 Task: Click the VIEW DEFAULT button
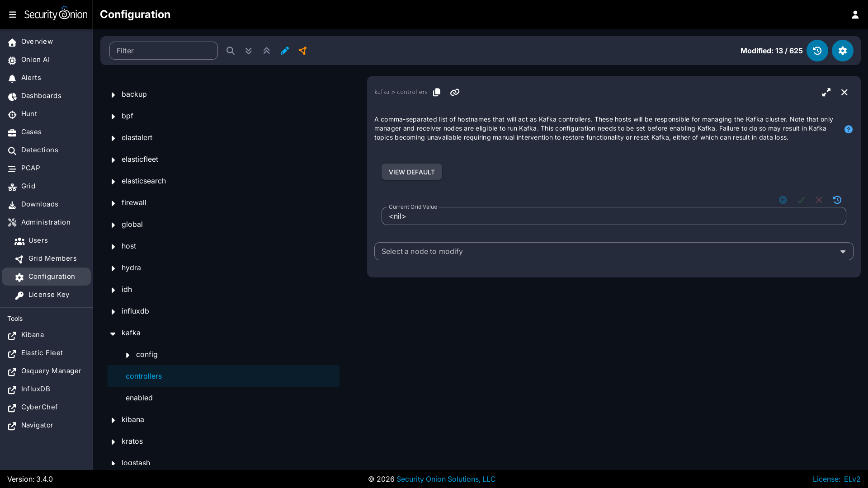412,172
